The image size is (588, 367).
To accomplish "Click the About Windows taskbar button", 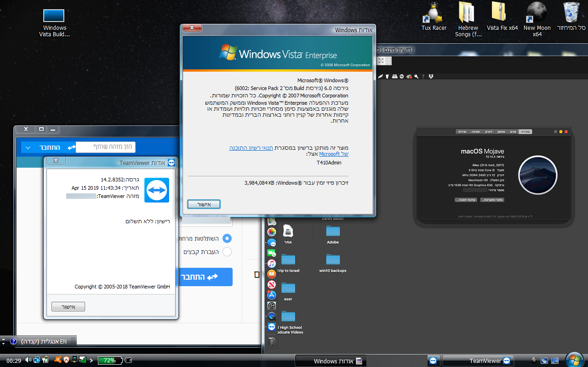I will [x=330, y=361].
